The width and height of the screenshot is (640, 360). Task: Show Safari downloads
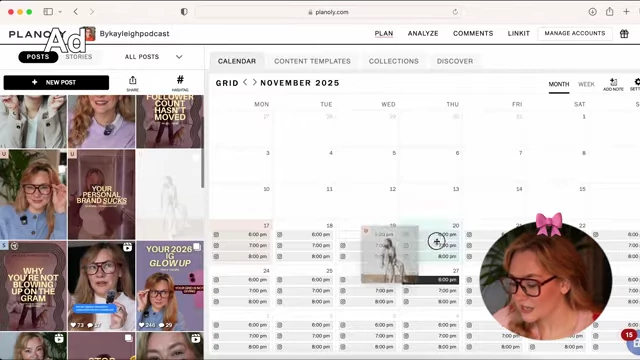click(x=592, y=12)
